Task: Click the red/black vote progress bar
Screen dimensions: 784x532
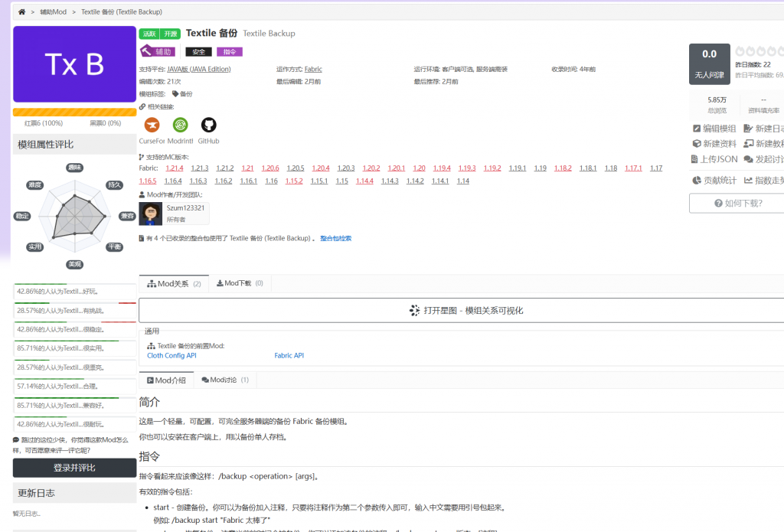Action: (x=74, y=112)
